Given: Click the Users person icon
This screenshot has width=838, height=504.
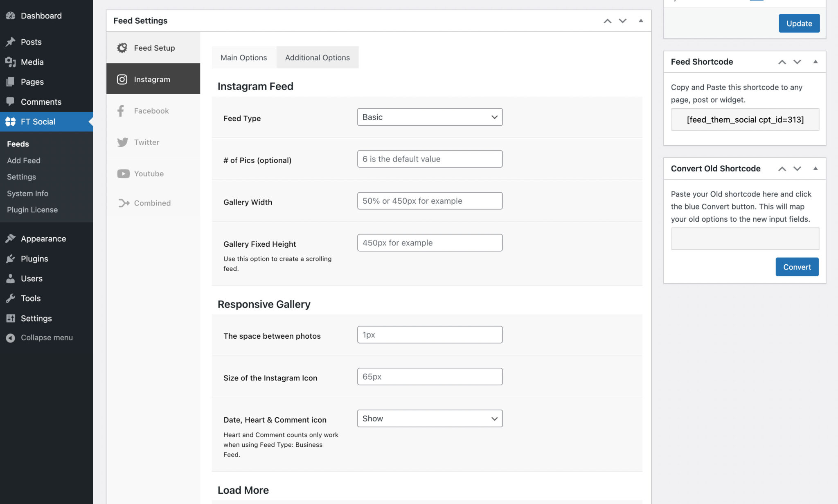Looking at the screenshot, I should 11,279.
